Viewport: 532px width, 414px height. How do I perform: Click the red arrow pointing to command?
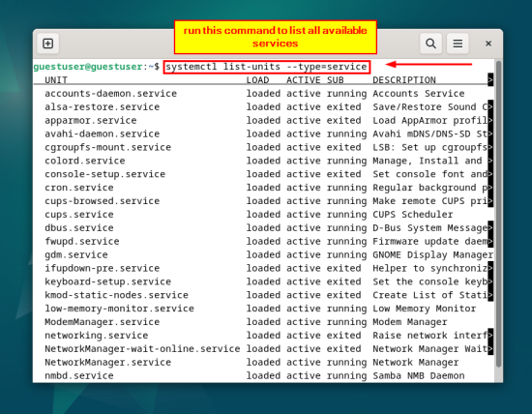coord(429,64)
